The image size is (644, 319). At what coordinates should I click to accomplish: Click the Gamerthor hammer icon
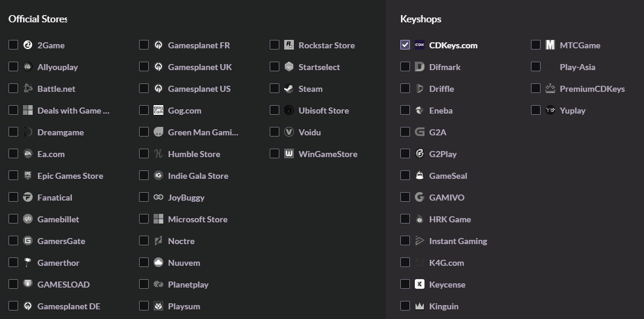[28, 262]
